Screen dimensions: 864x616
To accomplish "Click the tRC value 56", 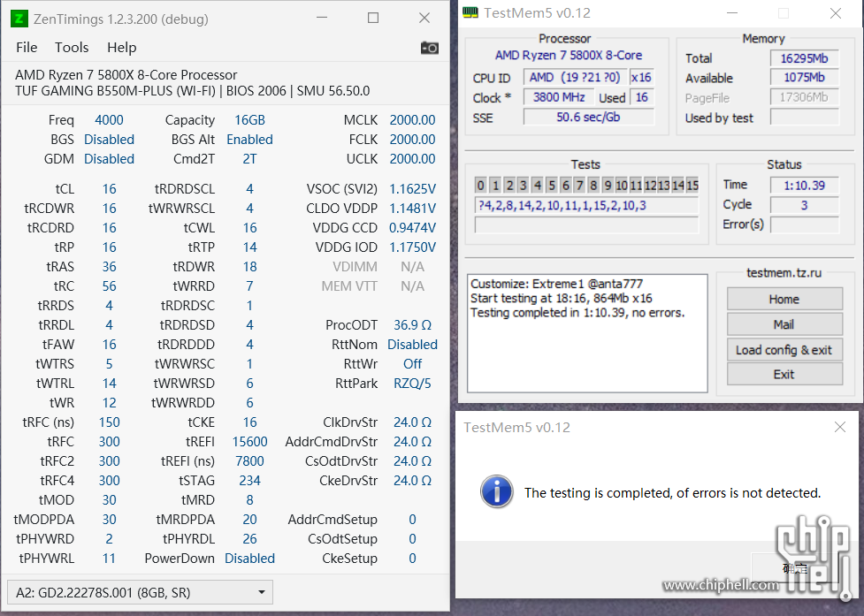I will pos(109,286).
